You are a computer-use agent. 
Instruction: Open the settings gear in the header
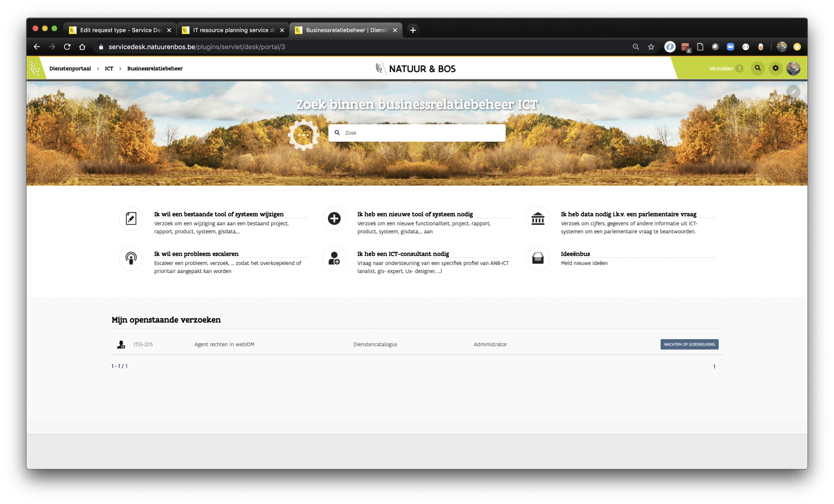775,68
